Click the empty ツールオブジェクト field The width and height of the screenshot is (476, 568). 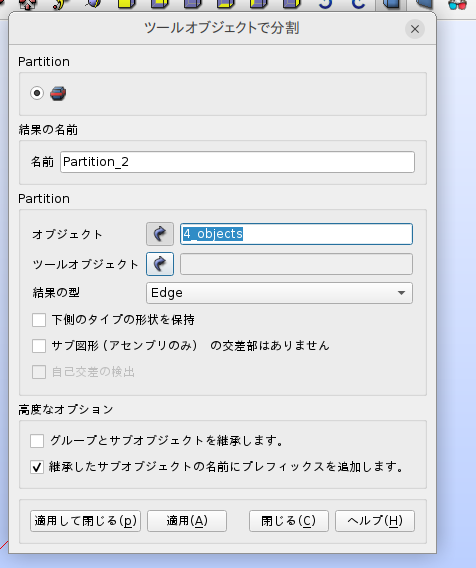click(296, 264)
